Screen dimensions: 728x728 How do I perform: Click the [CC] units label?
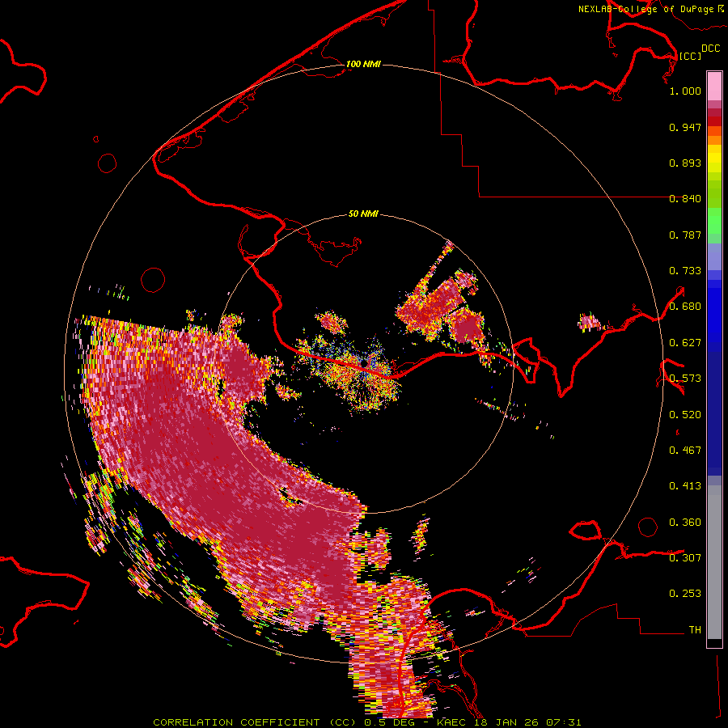pyautogui.click(x=690, y=56)
